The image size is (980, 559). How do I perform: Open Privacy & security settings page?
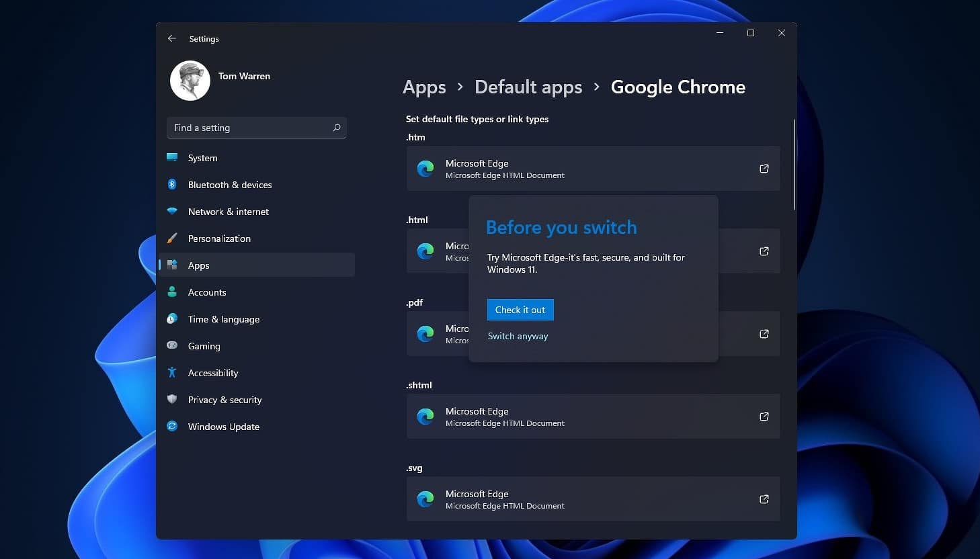[x=256, y=400]
